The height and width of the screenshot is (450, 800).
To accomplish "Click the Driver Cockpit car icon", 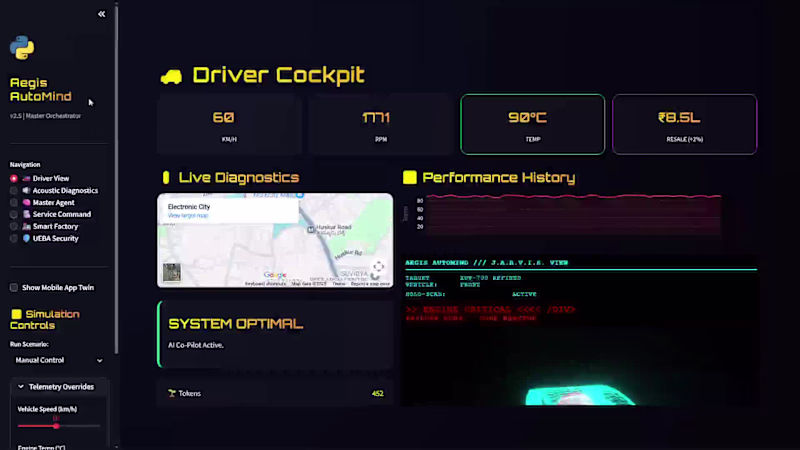I will click(x=171, y=77).
